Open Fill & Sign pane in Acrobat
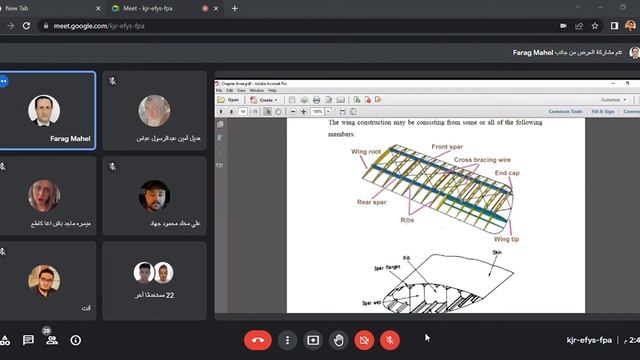 [x=603, y=111]
